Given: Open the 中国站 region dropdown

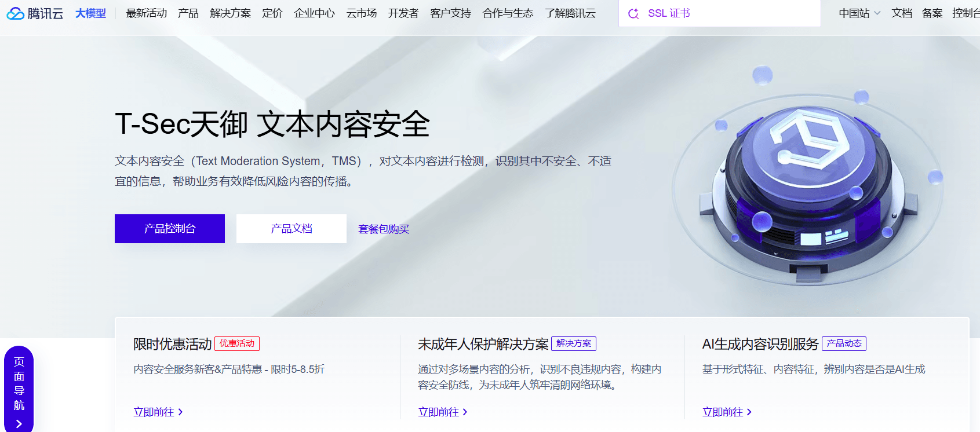Looking at the screenshot, I should pos(859,13).
